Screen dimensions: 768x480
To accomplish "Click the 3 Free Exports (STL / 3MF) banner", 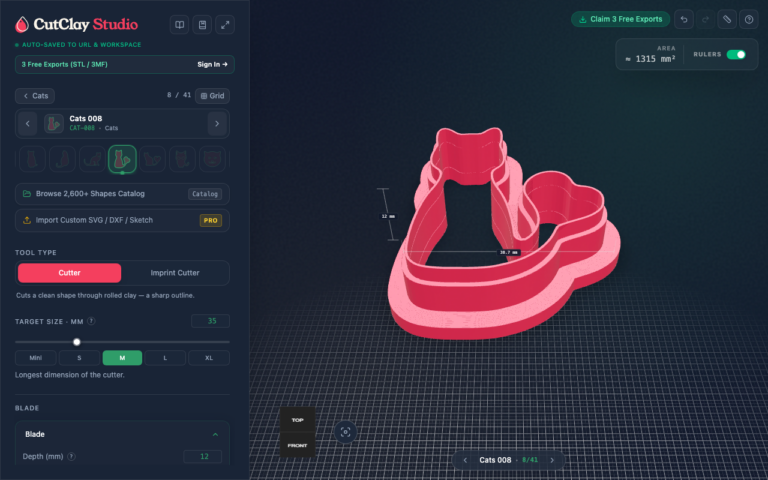I will click(124, 65).
